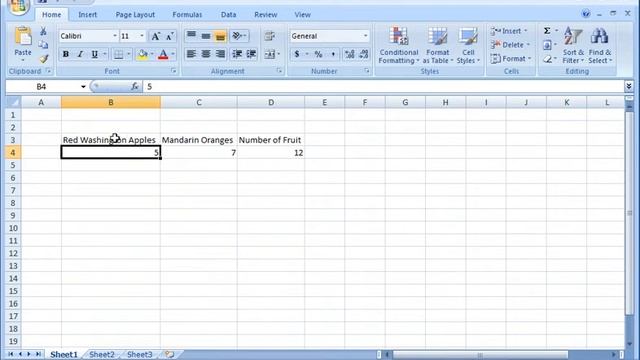Align text left
Screen dimensions: 640x360
[x=191, y=54]
